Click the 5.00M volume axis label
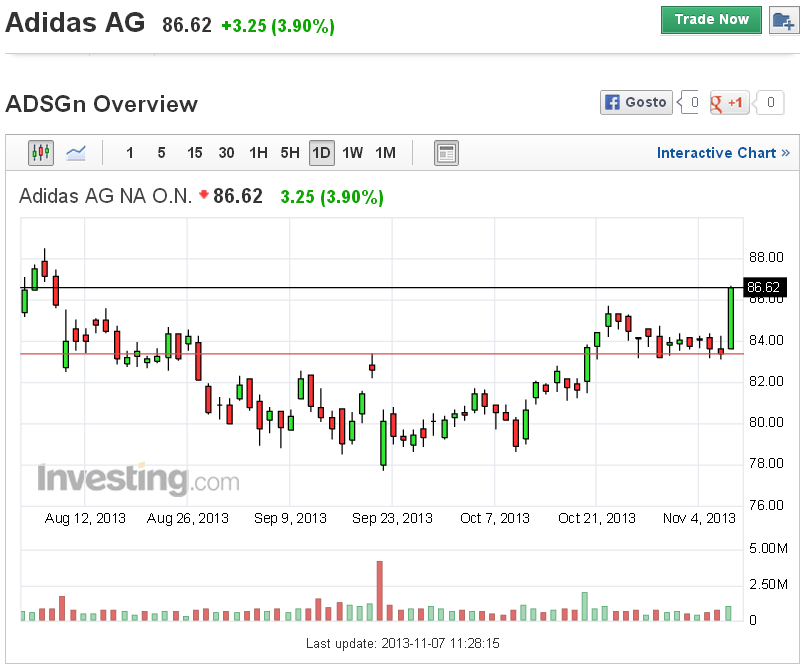This screenshot has height=668, width=802. [768, 548]
